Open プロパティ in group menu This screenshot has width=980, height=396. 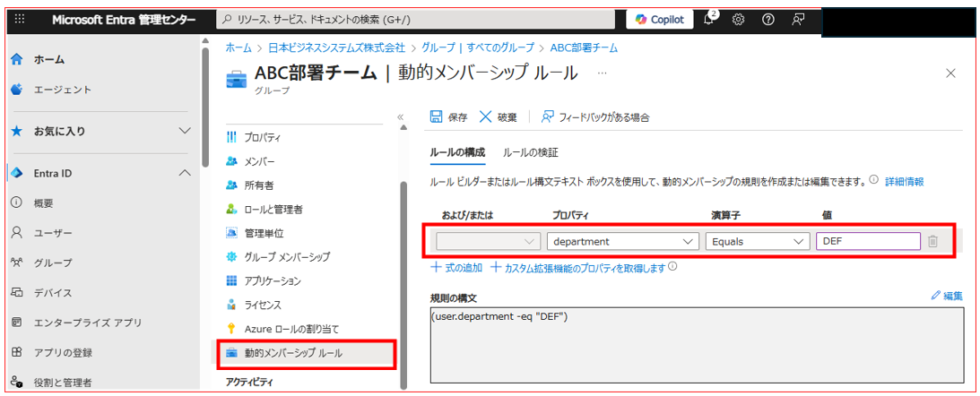pos(263,137)
